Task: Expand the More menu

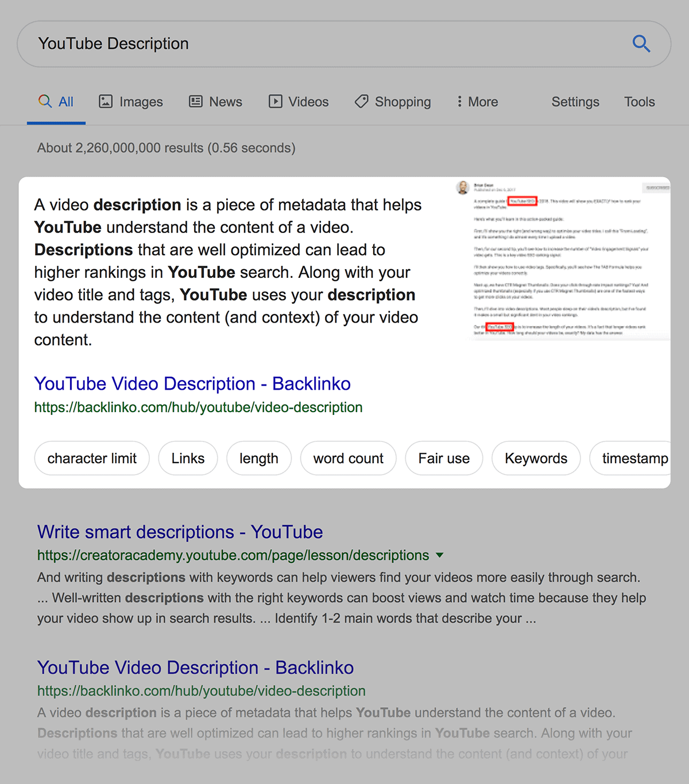Action: pyautogui.click(x=477, y=102)
